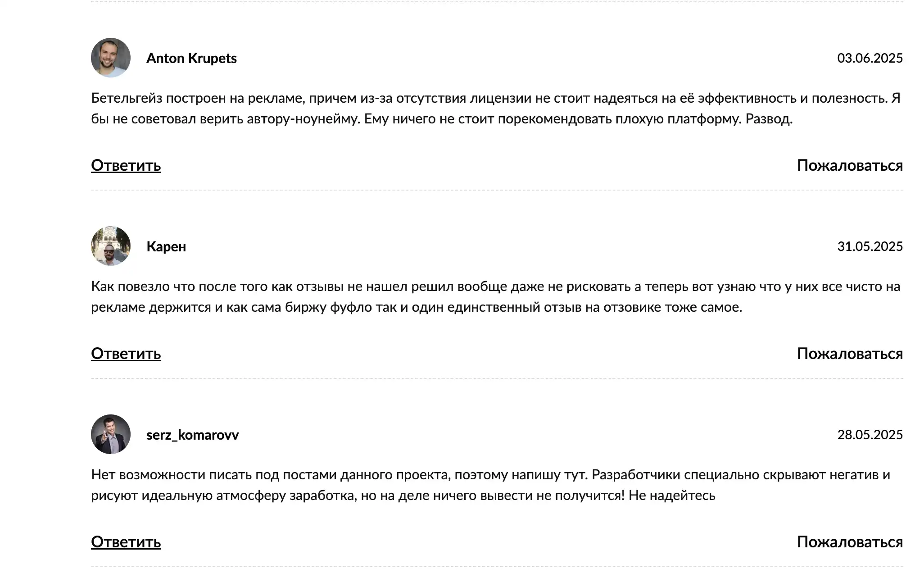
Task: Reply to Anton Krupets' comment via Ответить
Action: (x=126, y=165)
